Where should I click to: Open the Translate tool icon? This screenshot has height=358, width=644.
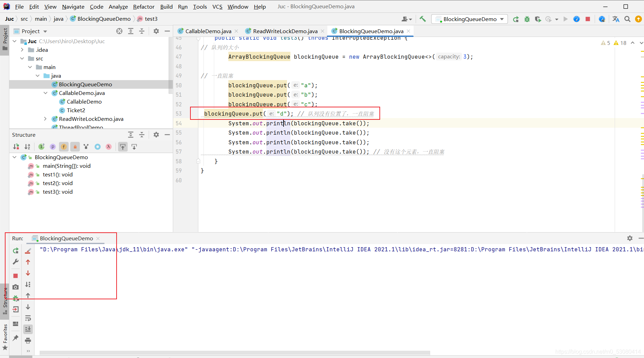pyautogui.click(x=616, y=19)
